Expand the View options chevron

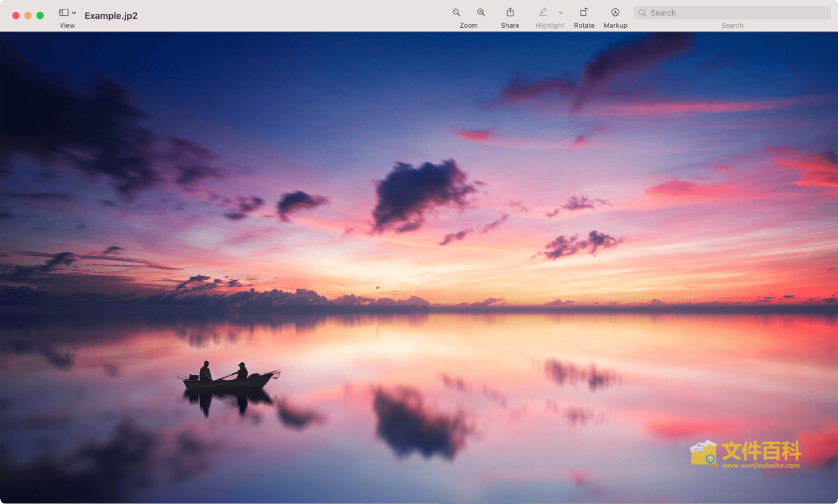(74, 13)
